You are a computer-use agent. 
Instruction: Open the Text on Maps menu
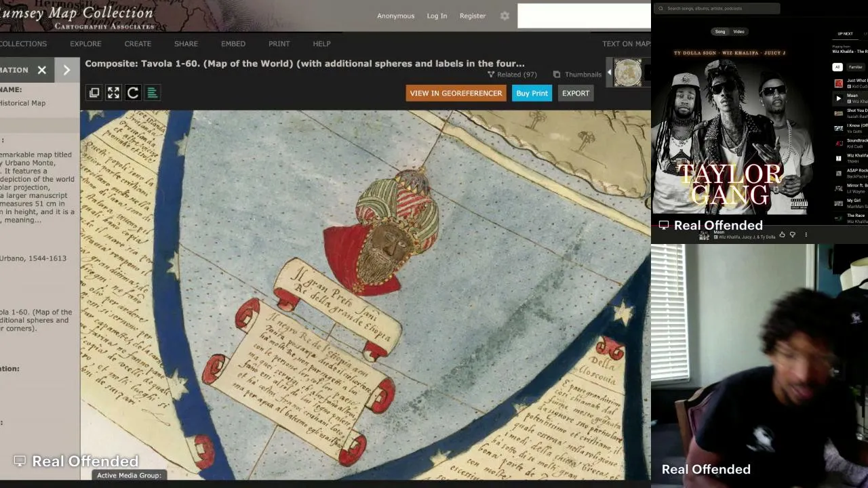pos(627,44)
